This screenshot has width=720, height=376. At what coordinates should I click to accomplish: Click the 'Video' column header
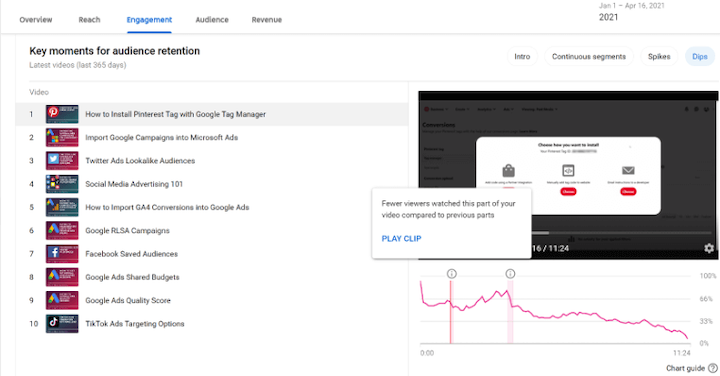(39, 92)
